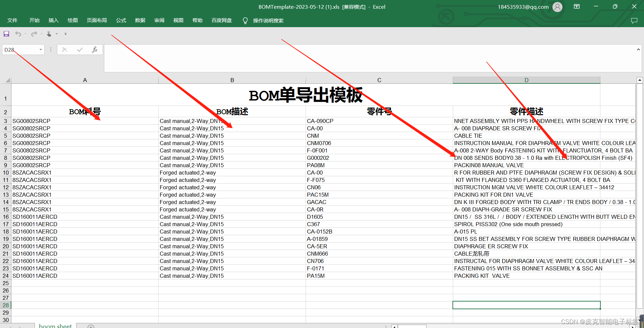Viewport: 644px width, 328px height.
Task: Open the Customize Quick Access Toolbar dropdown
Action: coord(65,34)
